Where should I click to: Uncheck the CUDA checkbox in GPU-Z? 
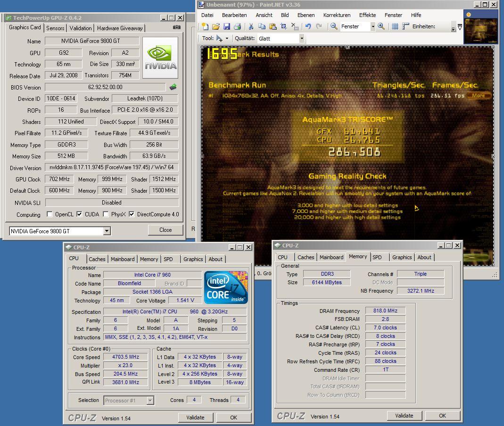point(79,214)
